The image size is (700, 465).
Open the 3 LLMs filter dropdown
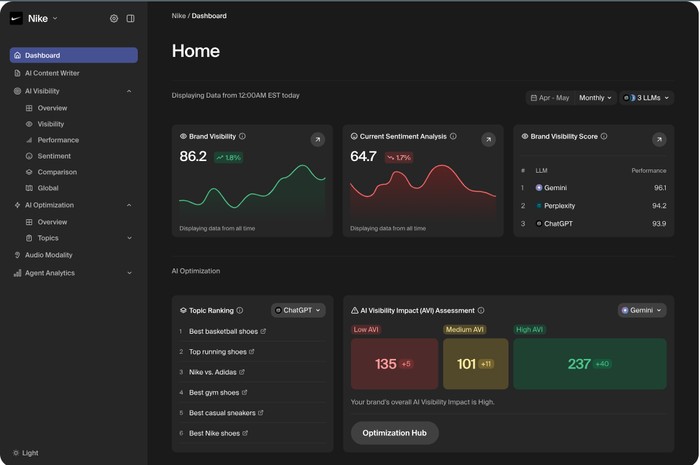(647, 98)
